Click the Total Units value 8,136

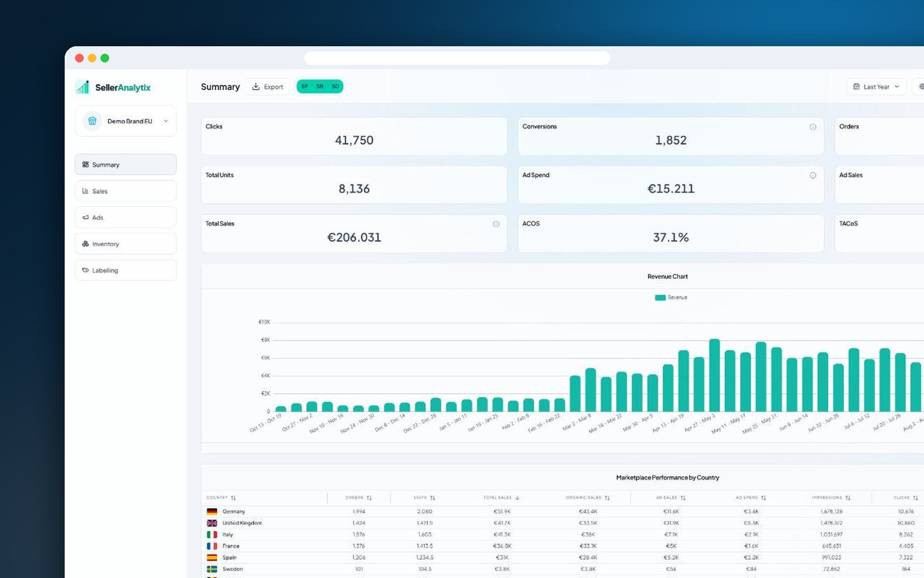tap(354, 189)
